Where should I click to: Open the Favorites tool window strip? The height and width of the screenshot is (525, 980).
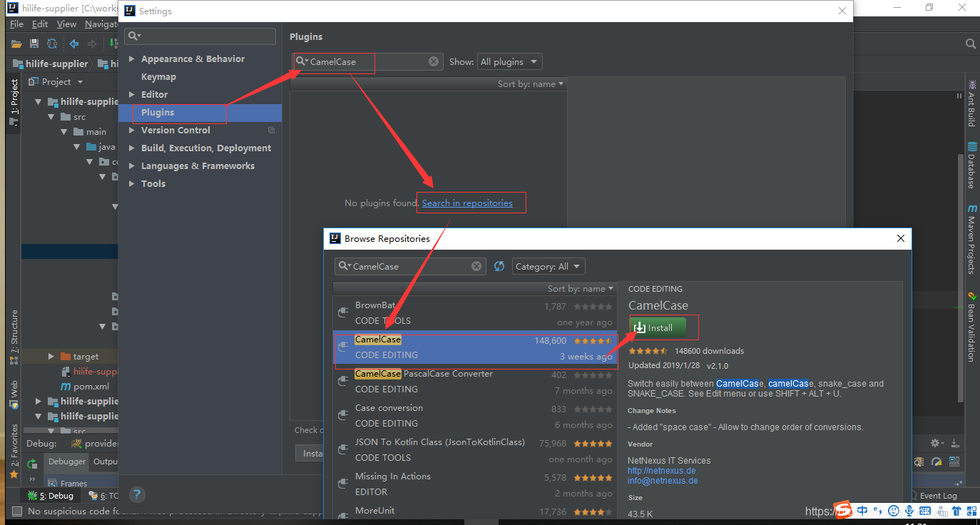[14, 451]
